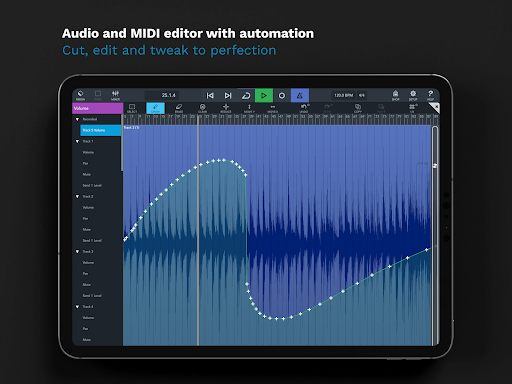Screen dimensions: 512x384
Task: Click the first automation point at curve start
Action: pos(125,239)
